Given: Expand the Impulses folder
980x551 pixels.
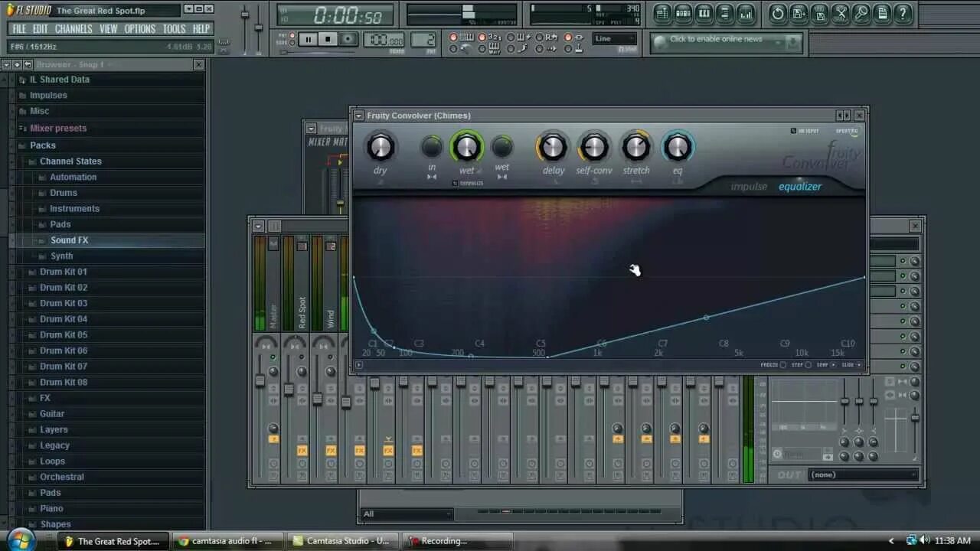Looking at the screenshot, I should [x=48, y=96].
